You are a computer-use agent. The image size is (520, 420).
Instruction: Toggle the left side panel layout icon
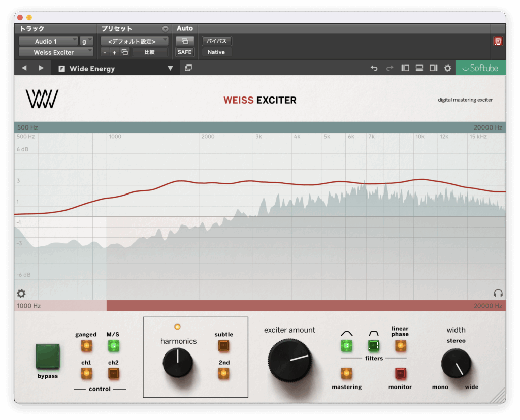tap(405, 68)
